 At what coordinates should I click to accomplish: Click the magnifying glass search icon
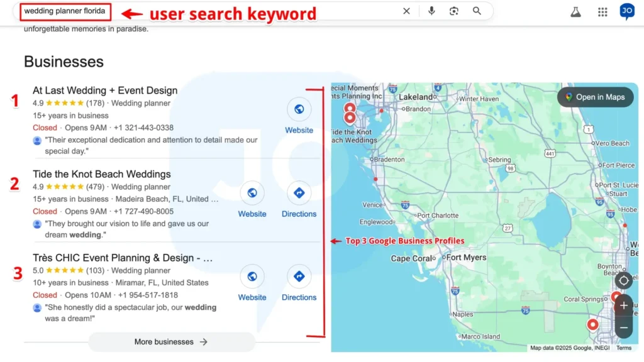[477, 11]
